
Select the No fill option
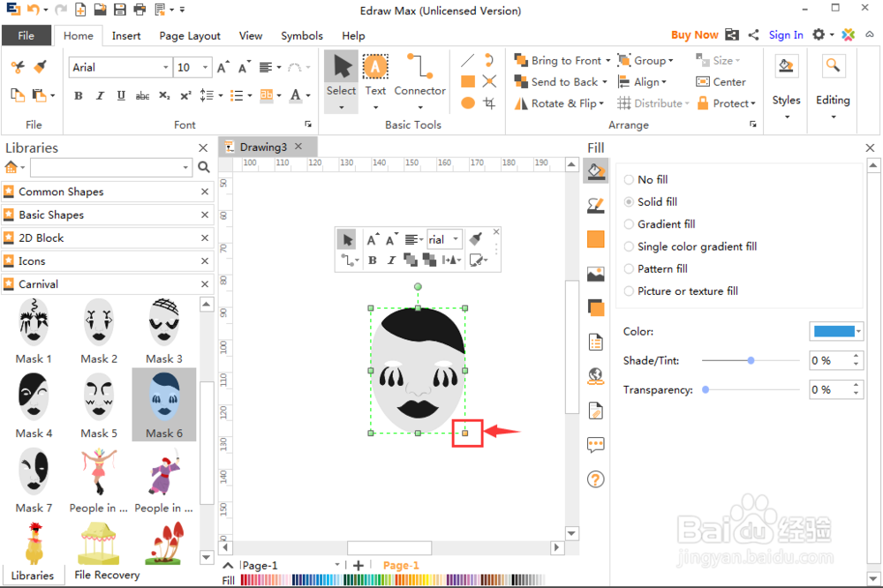coord(646,180)
